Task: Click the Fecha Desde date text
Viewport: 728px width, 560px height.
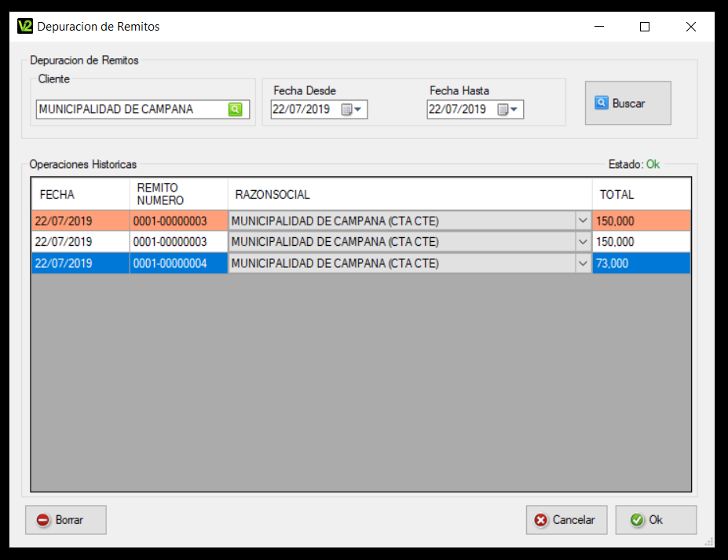Action: [x=301, y=109]
